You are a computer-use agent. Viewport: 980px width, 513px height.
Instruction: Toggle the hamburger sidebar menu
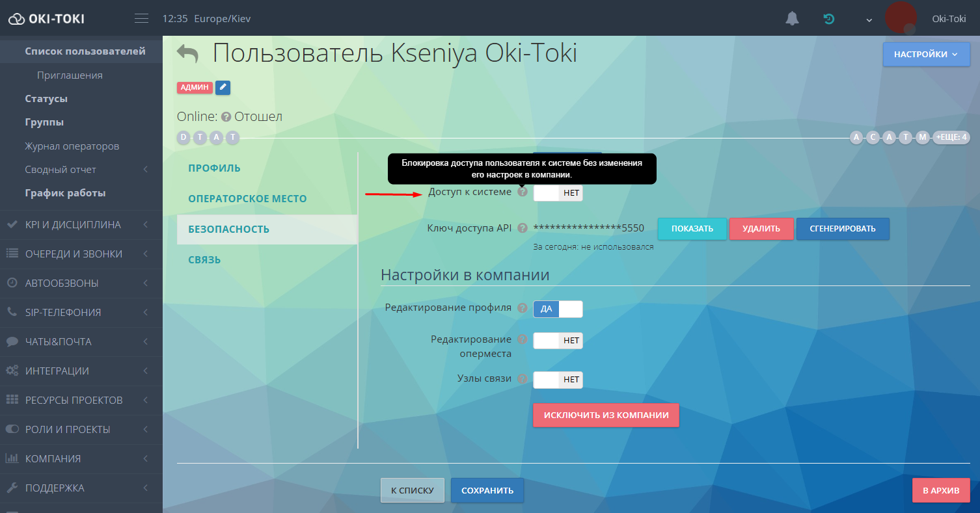(141, 19)
